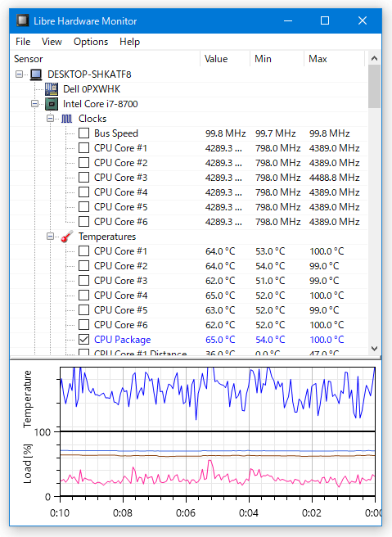Click the 65.0 °C CPU Package value

tap(220, 340)
